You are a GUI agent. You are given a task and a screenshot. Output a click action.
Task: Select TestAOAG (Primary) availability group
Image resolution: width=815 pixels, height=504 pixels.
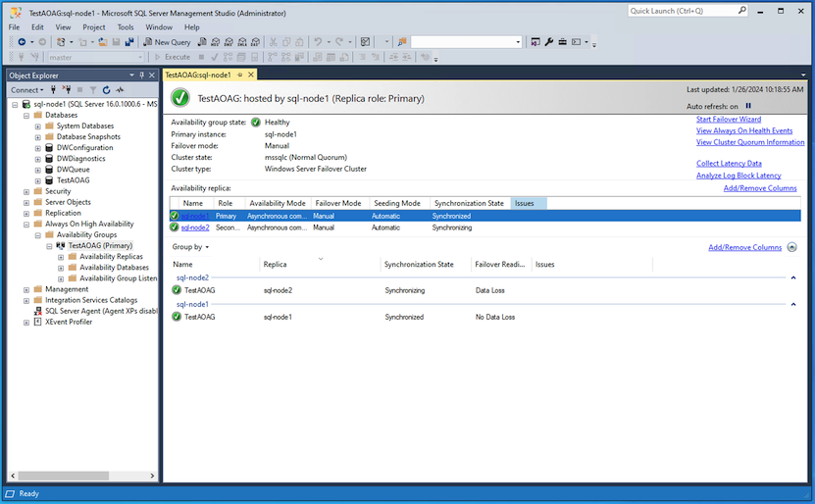pos(100,246)
